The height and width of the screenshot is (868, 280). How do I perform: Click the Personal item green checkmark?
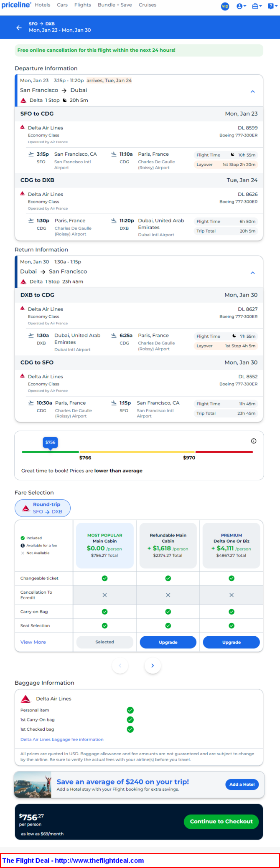click(130, 710)
